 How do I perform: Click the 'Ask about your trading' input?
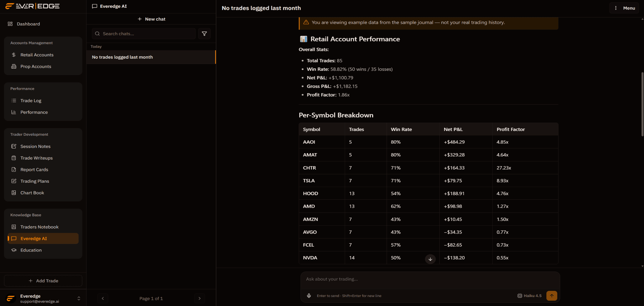pos(430,279)
